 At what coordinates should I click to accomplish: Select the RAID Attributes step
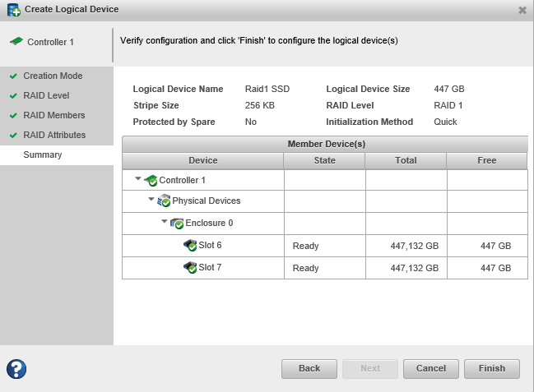click(x=54, y=135)
